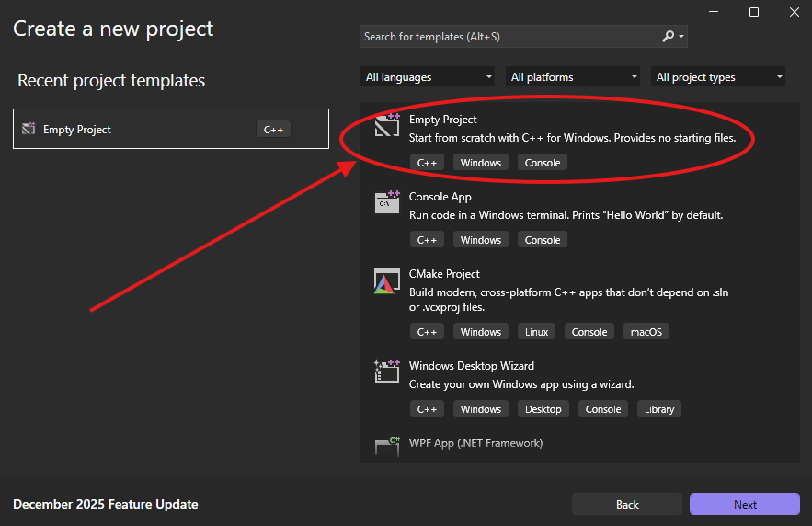Click the CMake Project triangle icon
This screenshot has height=526, width=812.
coord(387,280)
